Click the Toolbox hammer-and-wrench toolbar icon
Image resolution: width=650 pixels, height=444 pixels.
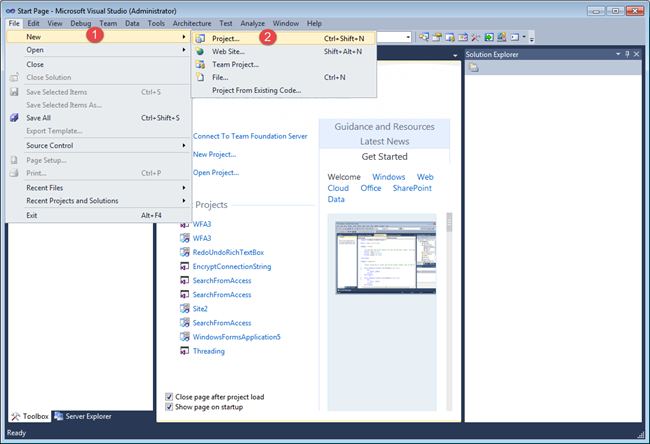coord(475,37)
